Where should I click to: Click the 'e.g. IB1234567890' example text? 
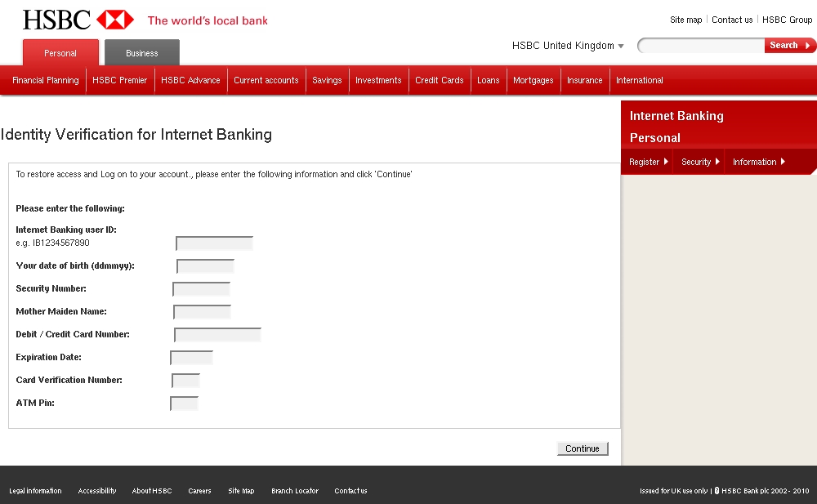tap(52, 243)
